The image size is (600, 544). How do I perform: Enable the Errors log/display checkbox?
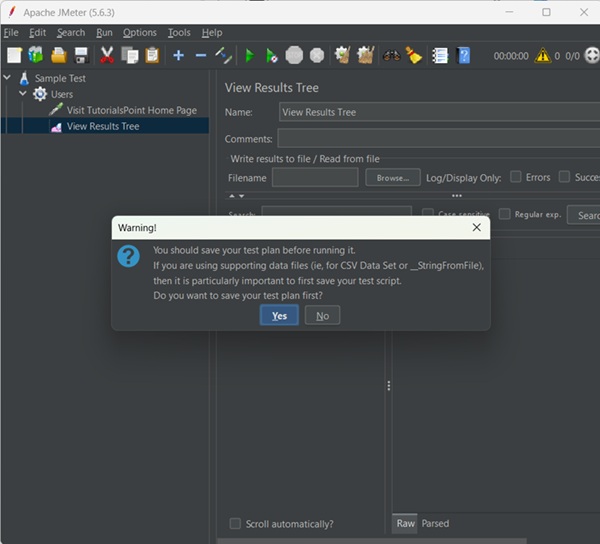click(x=516, y=177)
